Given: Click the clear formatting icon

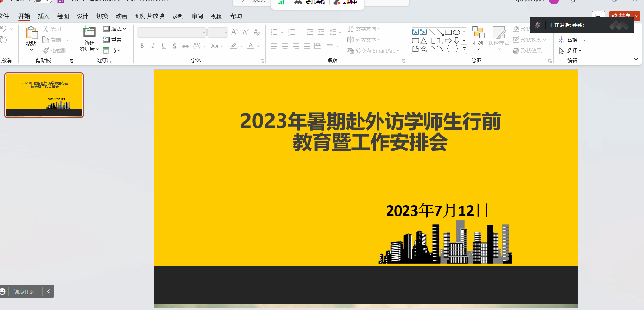Looking at the screenshot, I should click(x=257, y=32).
